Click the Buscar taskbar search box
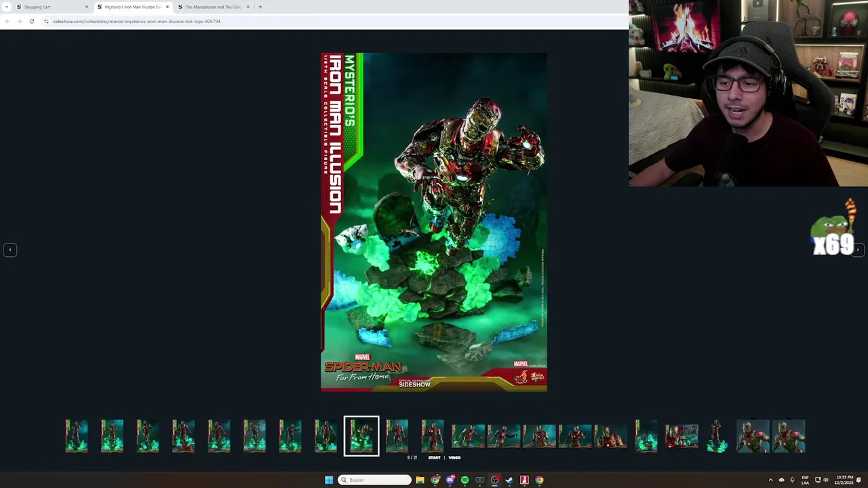 pos(375,480)
